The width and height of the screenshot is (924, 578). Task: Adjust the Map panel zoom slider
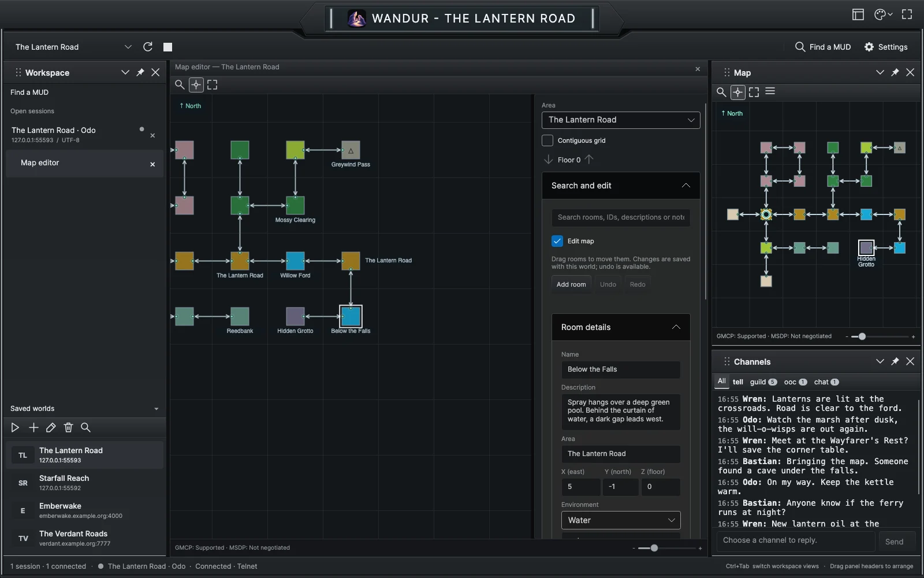862,336
